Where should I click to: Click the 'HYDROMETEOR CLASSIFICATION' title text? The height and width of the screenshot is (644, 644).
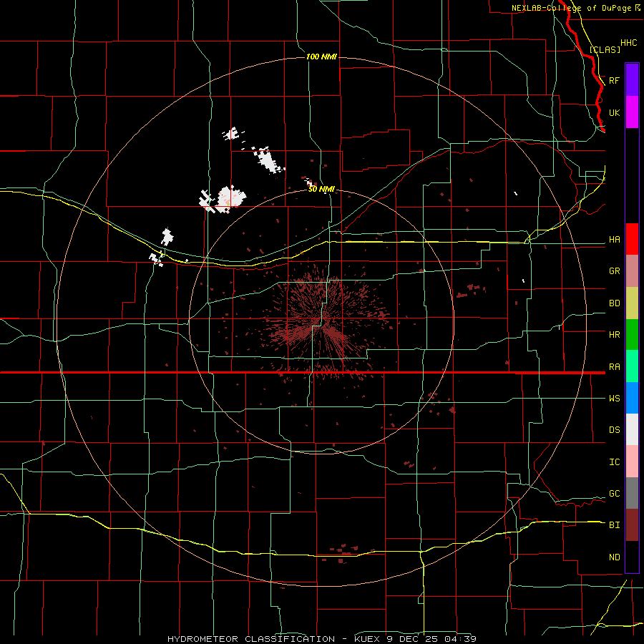[251, 639]
